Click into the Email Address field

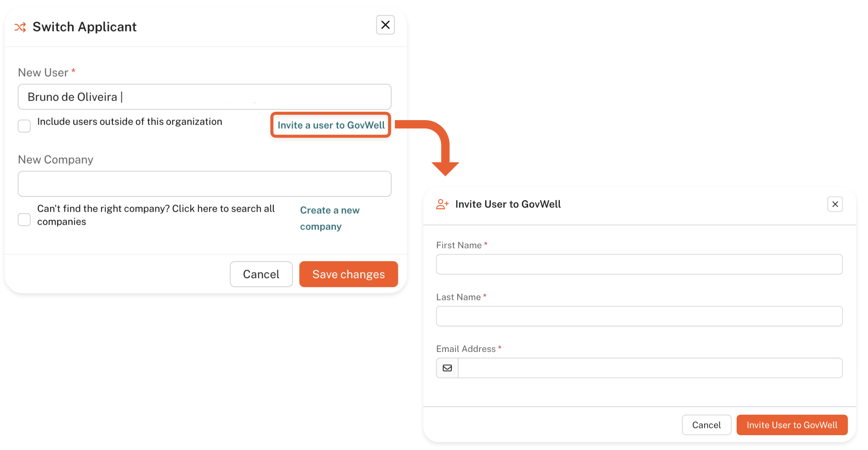point(649,368)
